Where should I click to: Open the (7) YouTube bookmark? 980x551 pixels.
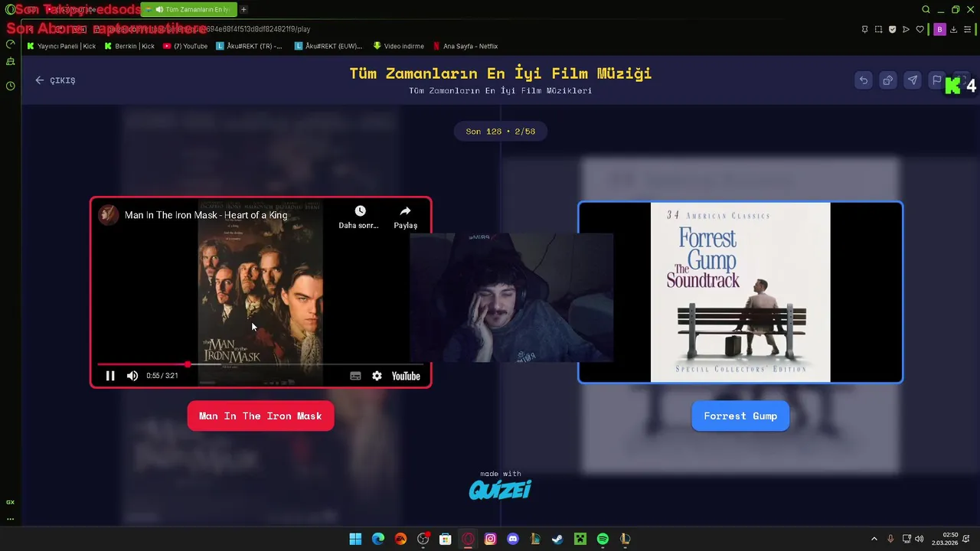pos(185,46)
